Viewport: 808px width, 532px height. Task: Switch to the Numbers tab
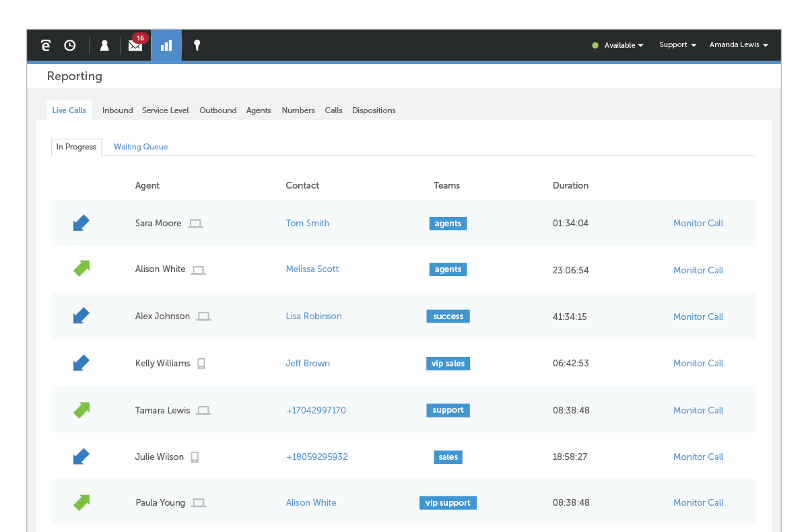pyautogui.click(x=298, y=110)
